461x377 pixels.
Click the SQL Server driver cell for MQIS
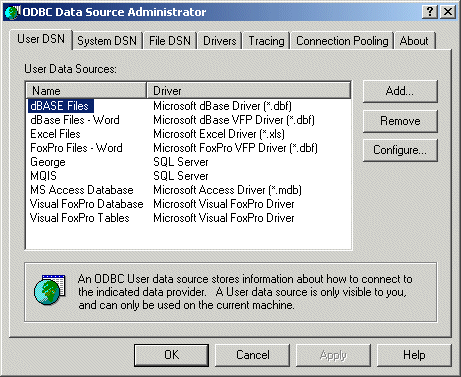pyautogui.click(x=181, y=176)
